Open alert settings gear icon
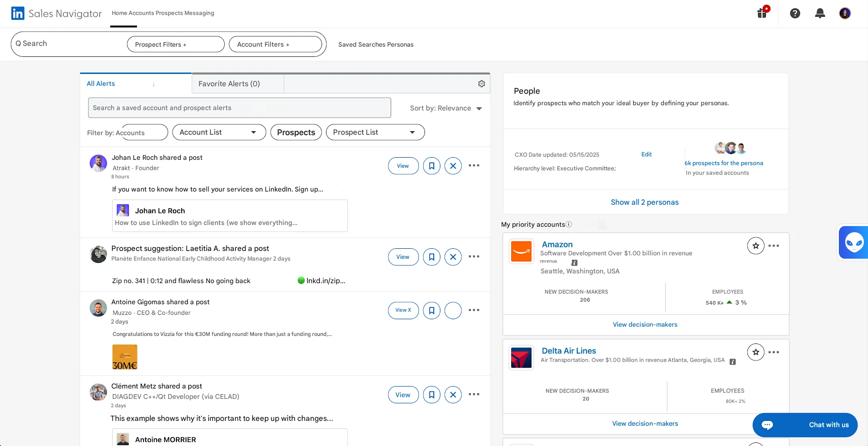Screen dimensions: 868x446 point(482,84)
